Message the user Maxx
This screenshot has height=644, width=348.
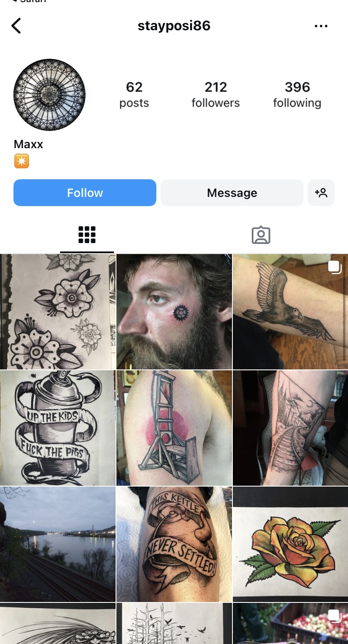(x=232, y=193)
